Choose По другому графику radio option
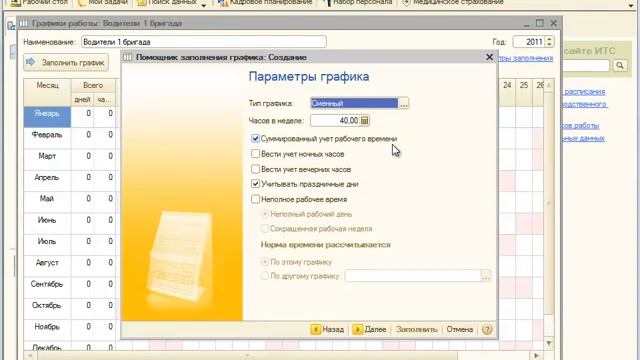Screen dimensions: 640x360 (265, 276)
